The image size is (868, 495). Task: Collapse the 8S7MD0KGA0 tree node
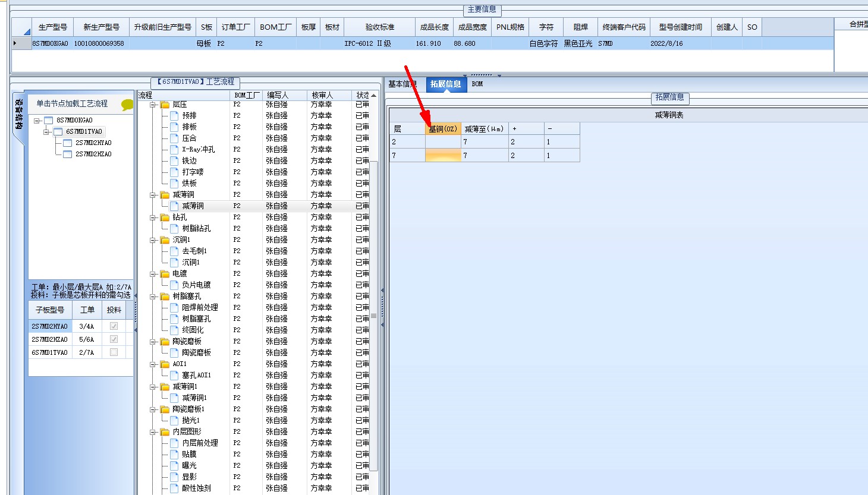pyautogui.click(x=37, y=120)
